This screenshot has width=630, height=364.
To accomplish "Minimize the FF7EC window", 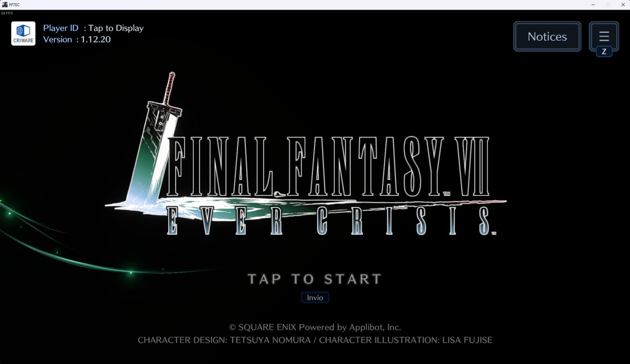I will click(x=593, y=5).
